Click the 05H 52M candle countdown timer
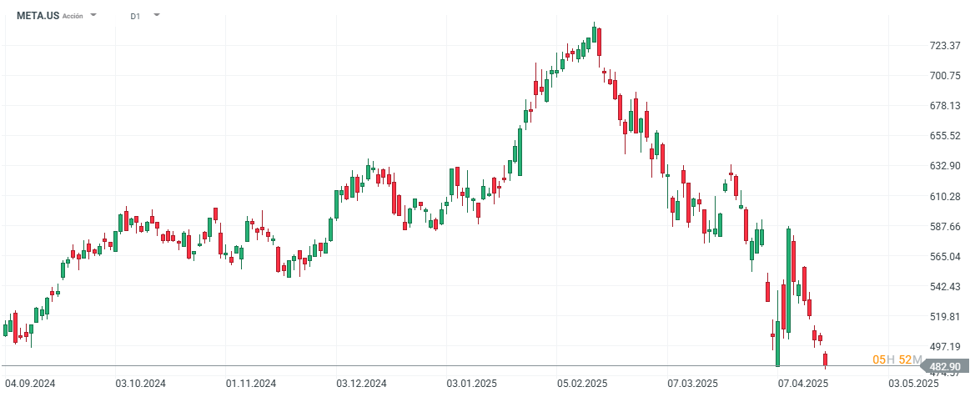 click(x=897, y=359)
